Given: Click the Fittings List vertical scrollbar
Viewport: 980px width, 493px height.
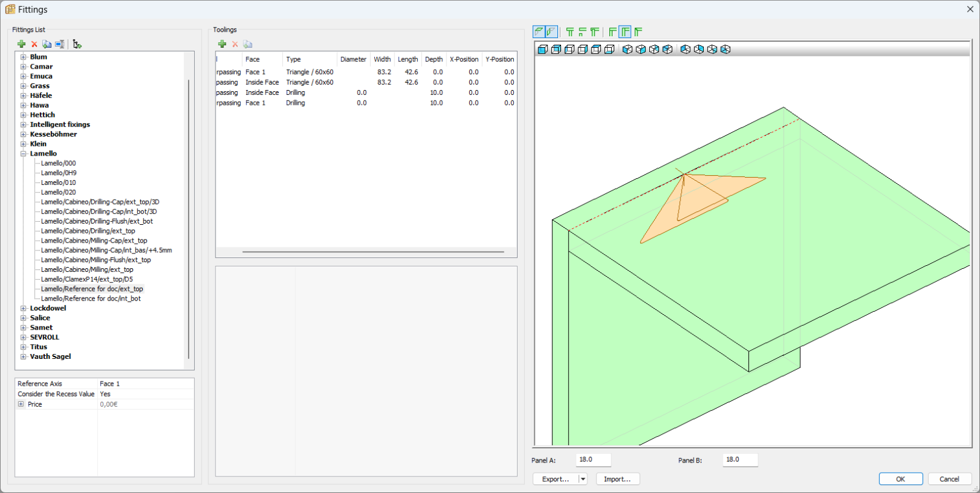Looking at the screenshot, I should click(x=189, y=219).
